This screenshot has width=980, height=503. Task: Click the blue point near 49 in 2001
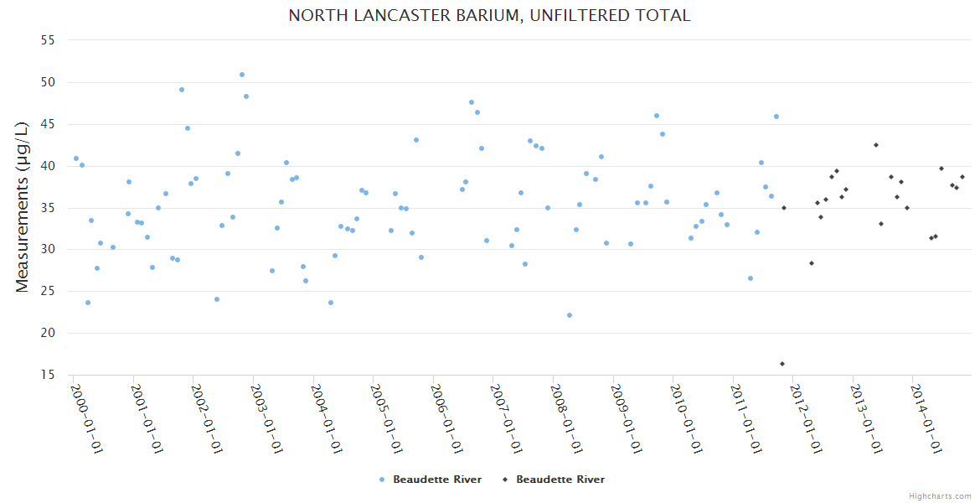click(x=182, y=90)
